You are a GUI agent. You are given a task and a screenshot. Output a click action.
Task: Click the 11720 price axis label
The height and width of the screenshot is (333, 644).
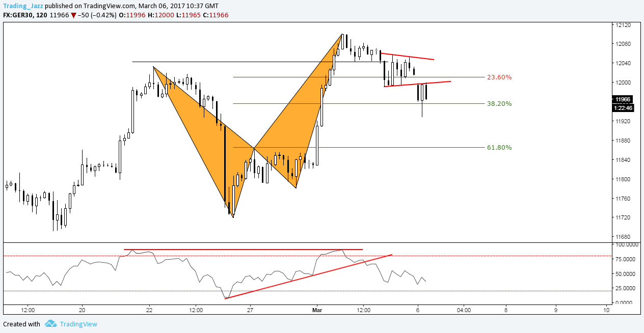pyautogui.click(x=624, y=217)
